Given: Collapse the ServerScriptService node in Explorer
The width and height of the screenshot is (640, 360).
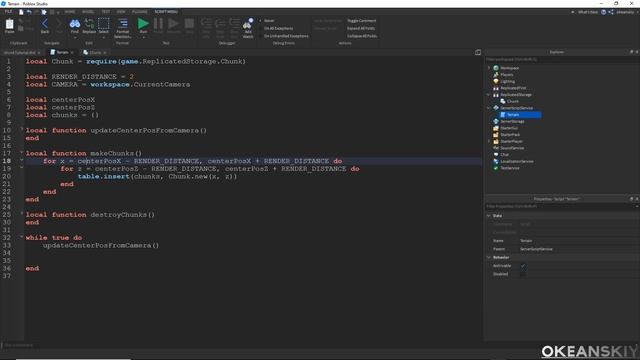Looking at the screenshot, I should point(489,108).
